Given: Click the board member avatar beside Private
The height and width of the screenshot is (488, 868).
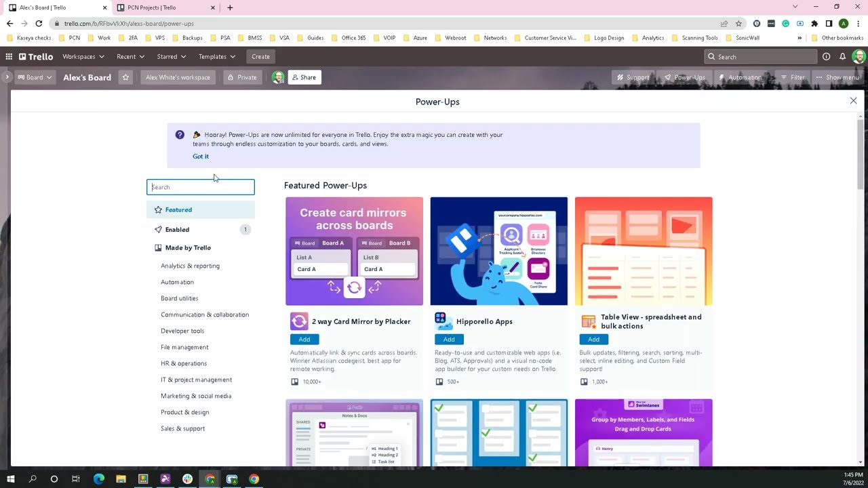Looking at the screenshot, I should 278,77.
